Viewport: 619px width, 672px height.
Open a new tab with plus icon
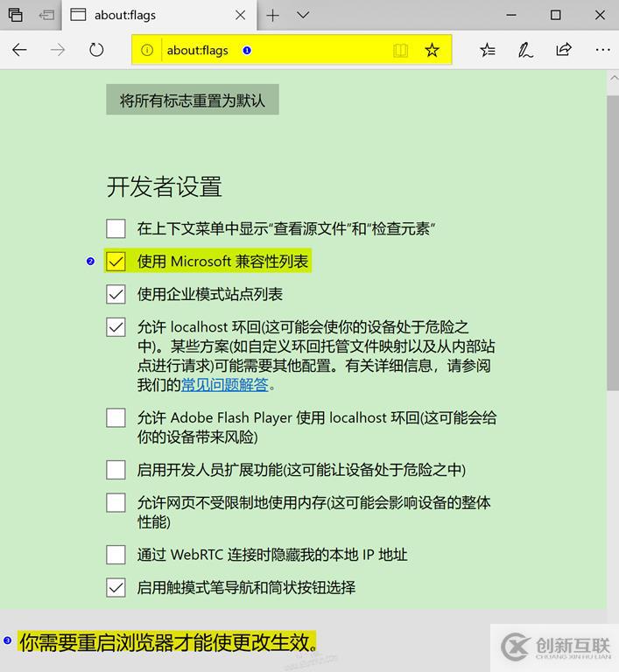(273, 16)
